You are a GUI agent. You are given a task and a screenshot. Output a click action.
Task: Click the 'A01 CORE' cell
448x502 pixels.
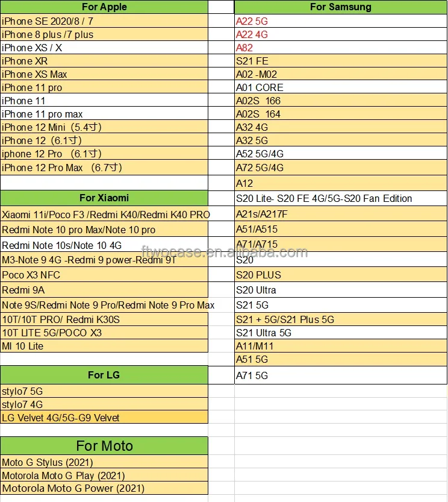[x=340, y=87]
